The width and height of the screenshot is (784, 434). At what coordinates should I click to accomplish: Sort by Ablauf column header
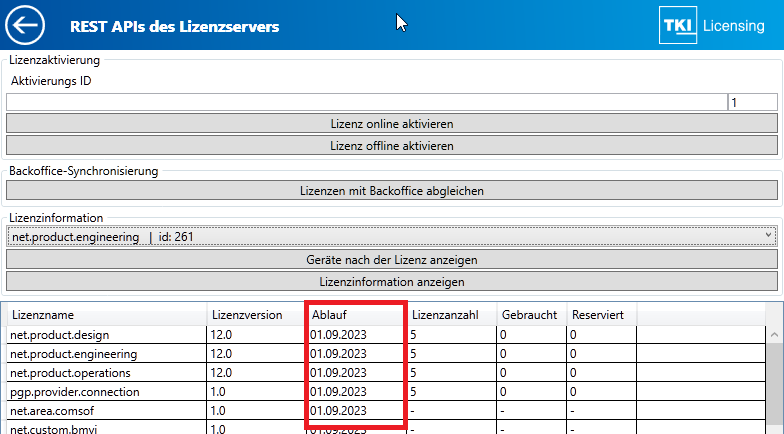tap(356, 315)
